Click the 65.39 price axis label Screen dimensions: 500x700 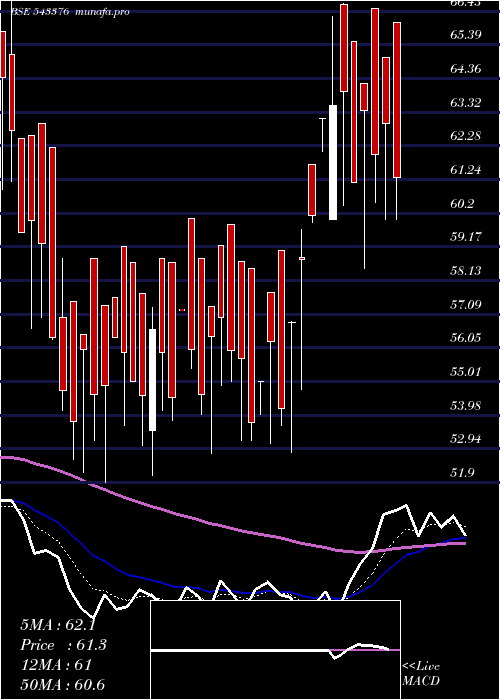coord(466,35)
